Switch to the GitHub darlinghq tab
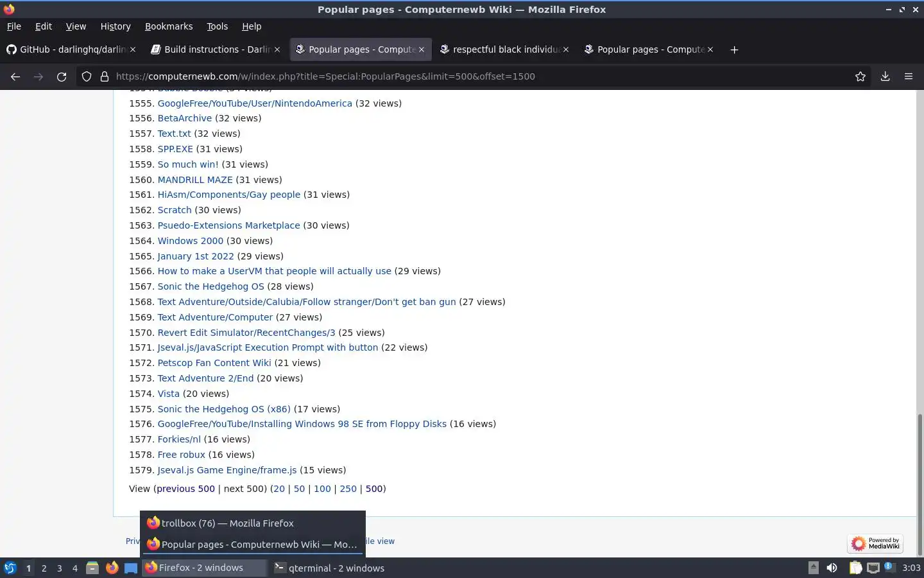The height and width of the screenshot is (578, 924). (x=71, y=49)
